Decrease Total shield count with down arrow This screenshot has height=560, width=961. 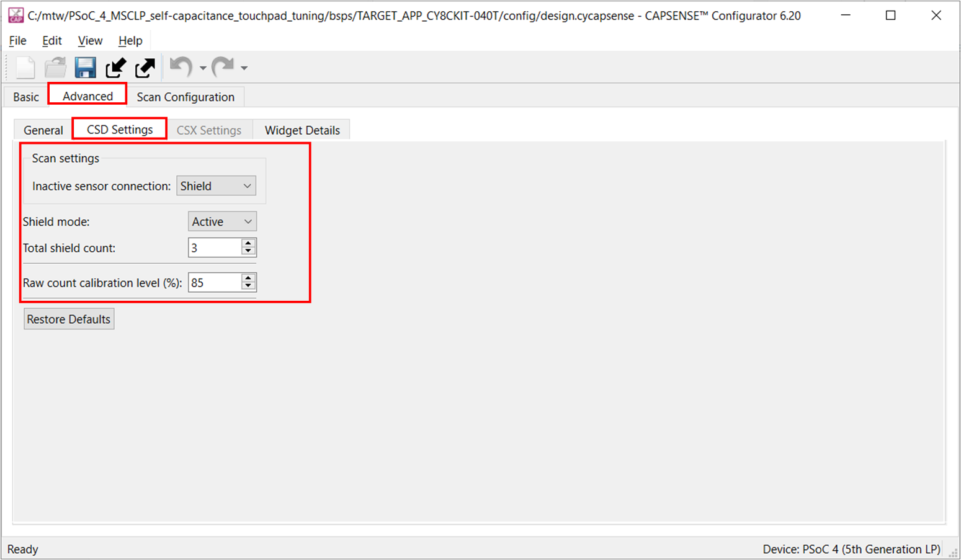[x=248, y=251]
